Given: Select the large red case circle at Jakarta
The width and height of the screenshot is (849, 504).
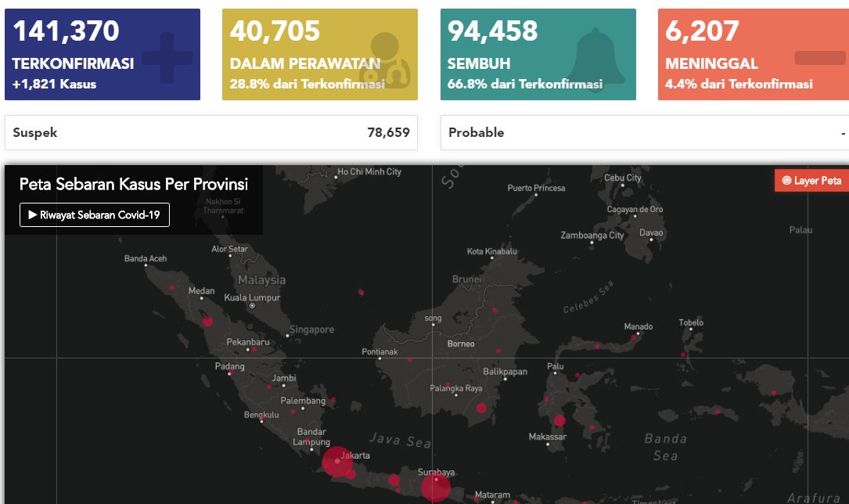Looking at the screenshot, I should click(x=337, y=462).
